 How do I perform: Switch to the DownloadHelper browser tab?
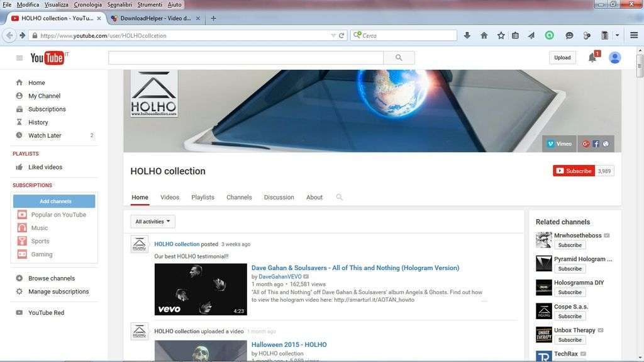tap(155, 18)
